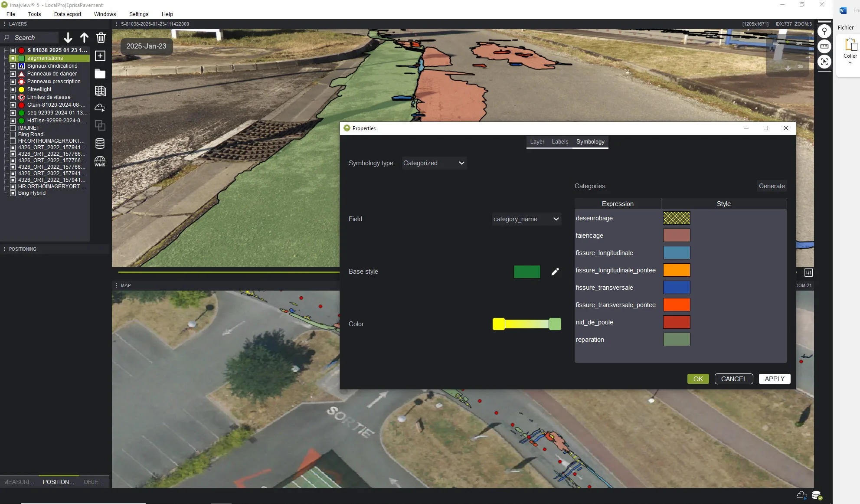Screen dimensions: 860x504
Task: Toggle Streetlight layer checkbox
Action: pos(13,89)
